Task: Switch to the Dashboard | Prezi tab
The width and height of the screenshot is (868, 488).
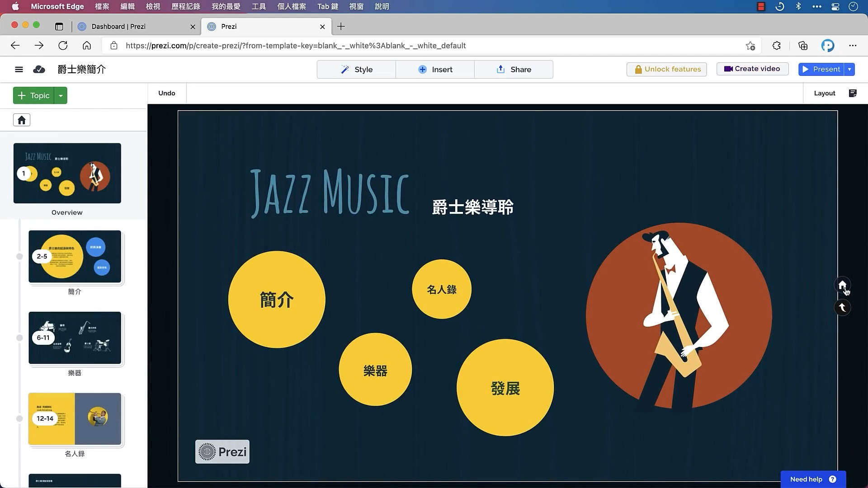Action: 118,26
